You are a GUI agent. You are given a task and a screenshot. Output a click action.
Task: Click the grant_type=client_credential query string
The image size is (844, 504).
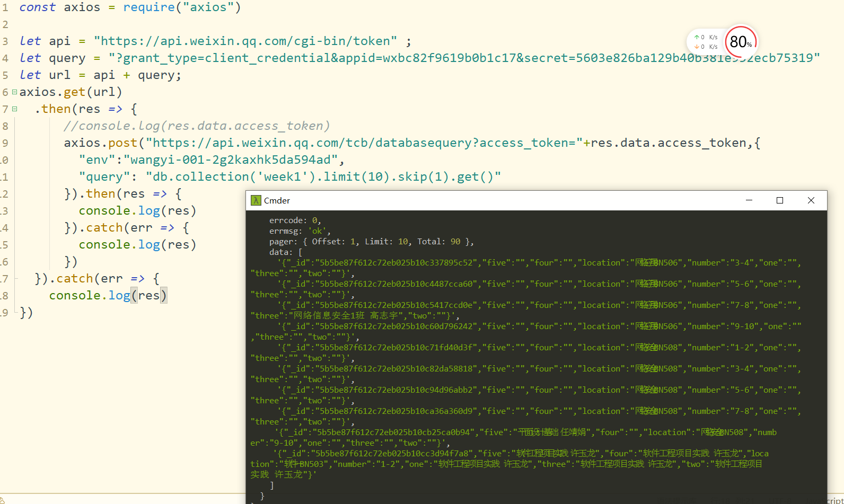click(x=464, y=58)
